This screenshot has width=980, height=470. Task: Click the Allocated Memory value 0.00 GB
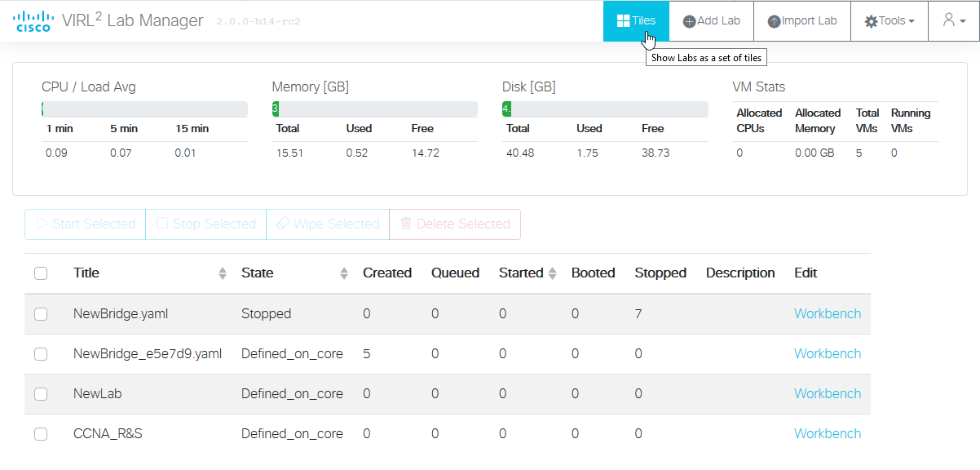[815, 153]
